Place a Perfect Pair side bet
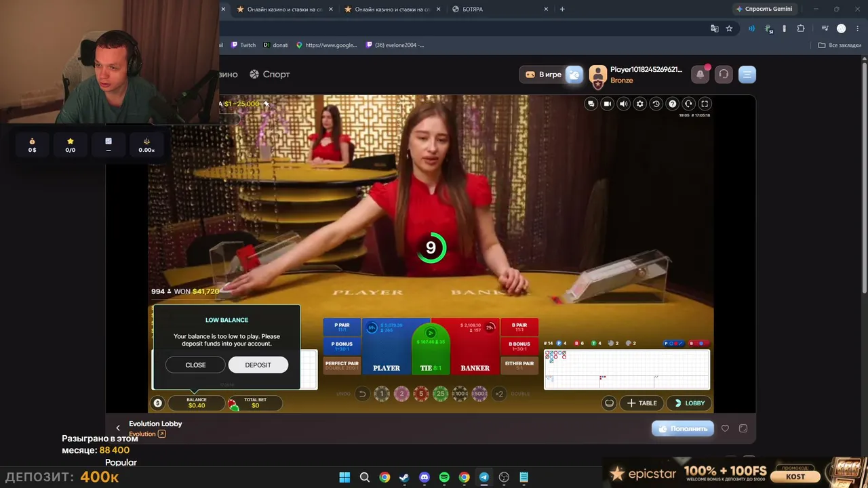This screenshot has width=868, height=488. (342, 365)
